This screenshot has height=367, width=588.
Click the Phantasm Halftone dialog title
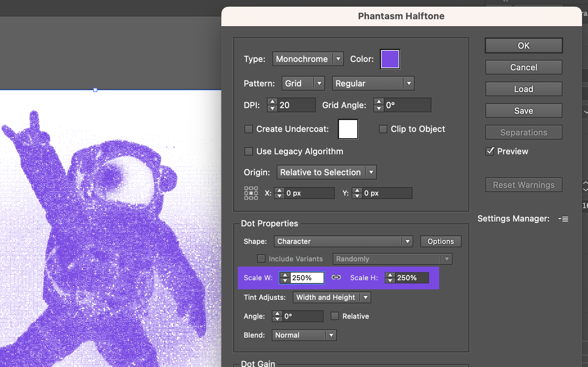401,16
